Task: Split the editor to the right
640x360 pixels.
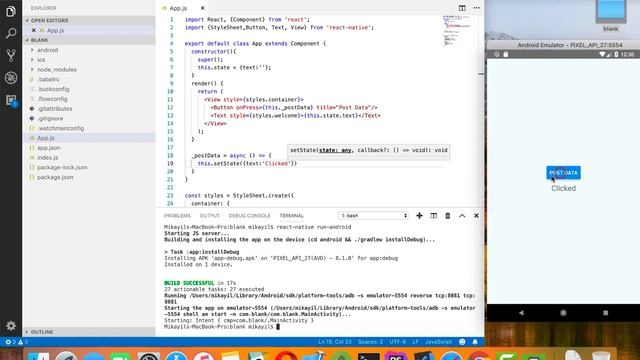Action: (462, 8)
